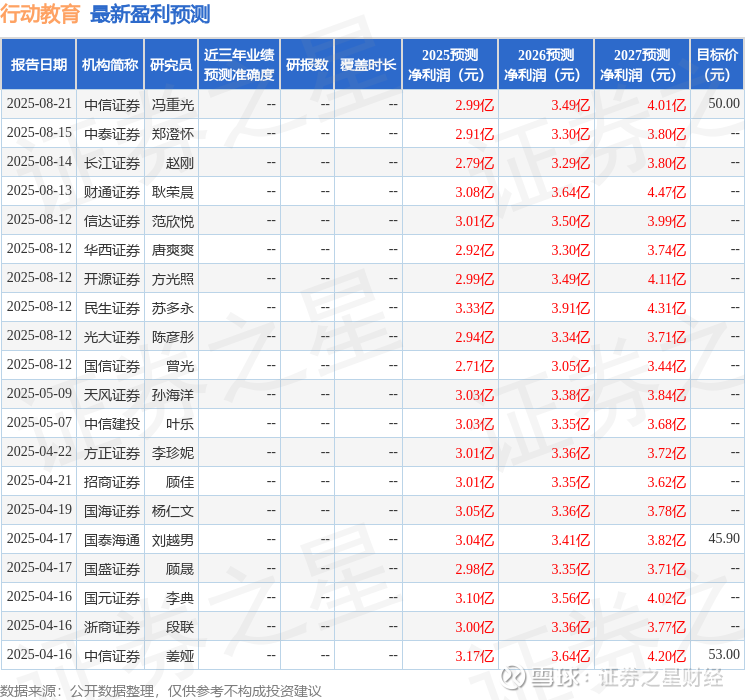The width and height of the screenshot is (745, 700).
Task: Click the 行动教育 title text
Action: click(40, 14)
